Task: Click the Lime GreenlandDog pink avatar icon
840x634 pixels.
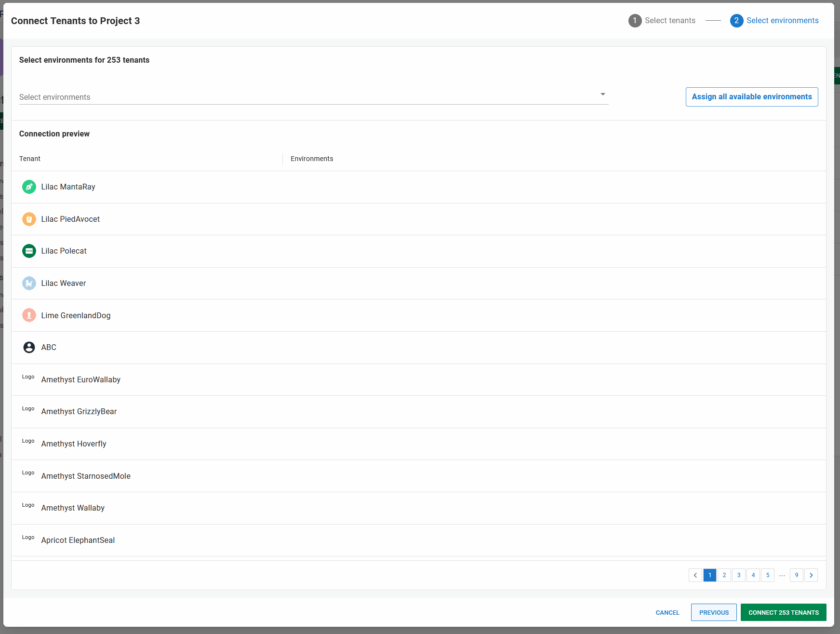Action: click(29, 315)
